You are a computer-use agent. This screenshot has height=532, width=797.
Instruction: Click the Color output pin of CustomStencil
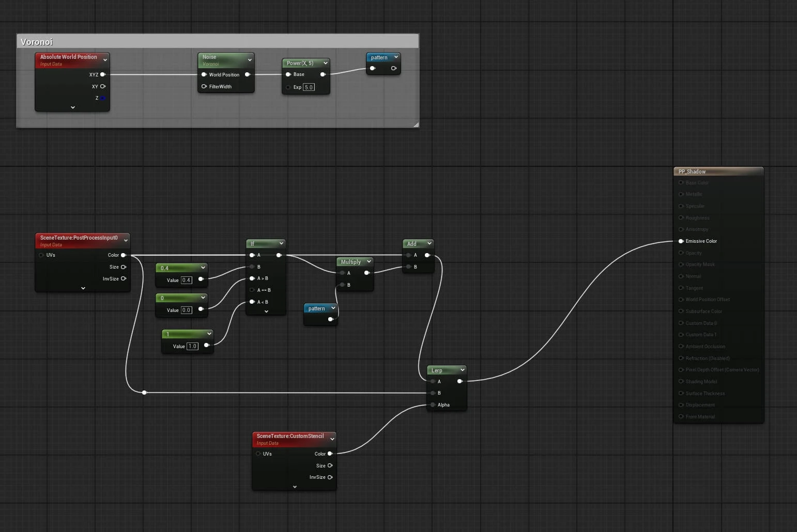pyautogui.click(x=330, y=453)
